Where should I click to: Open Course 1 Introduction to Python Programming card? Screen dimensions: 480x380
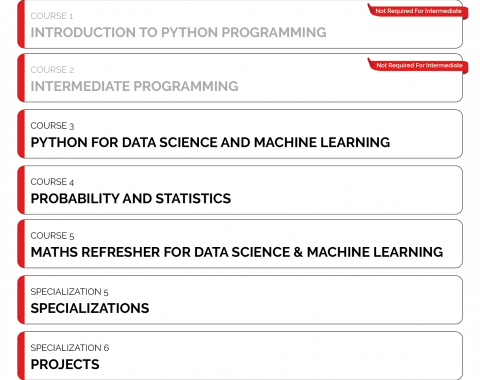(x=240, y=24)
